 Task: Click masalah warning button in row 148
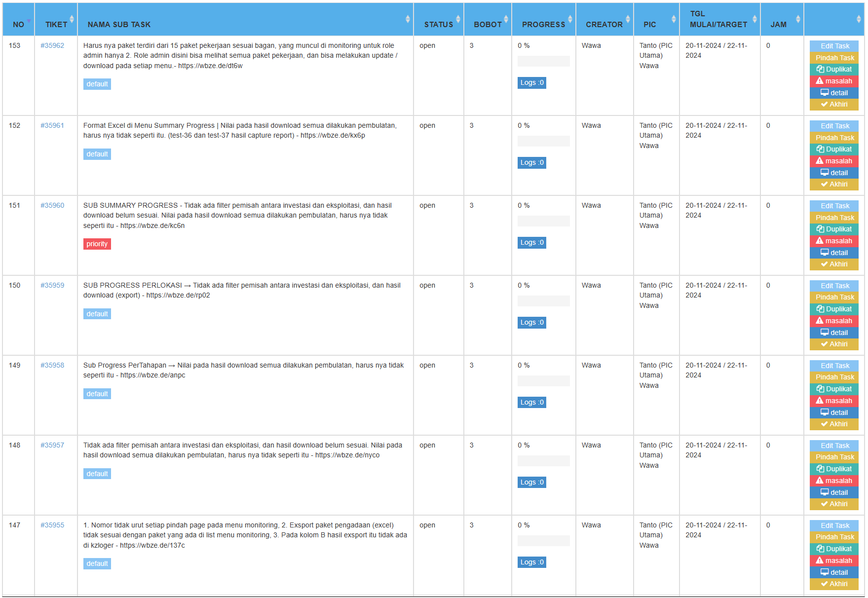pyautogui.click(x=833, y=481)
